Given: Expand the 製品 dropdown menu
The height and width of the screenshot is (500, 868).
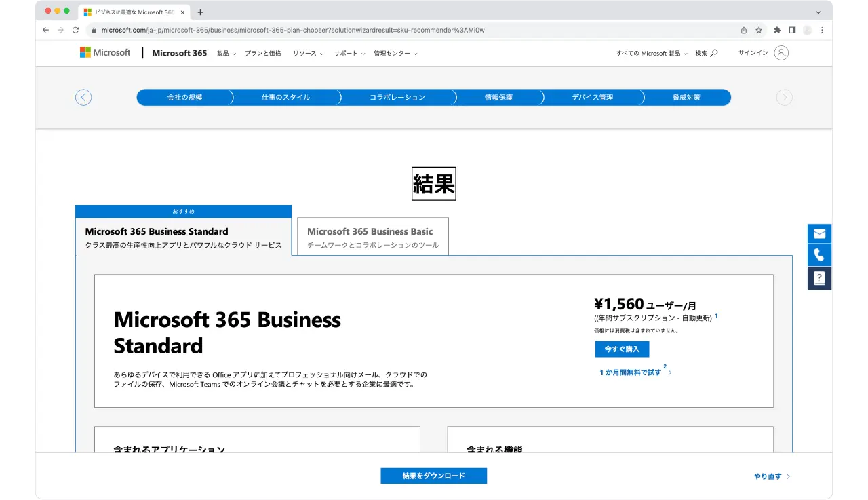Looking at the screenshot, I should (x=226, y=53).
